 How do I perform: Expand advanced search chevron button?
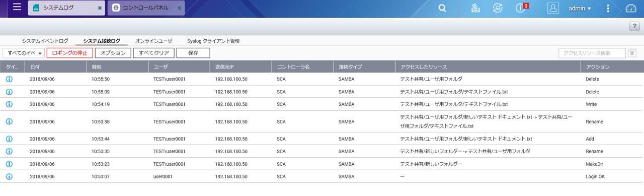click(632, 53)
